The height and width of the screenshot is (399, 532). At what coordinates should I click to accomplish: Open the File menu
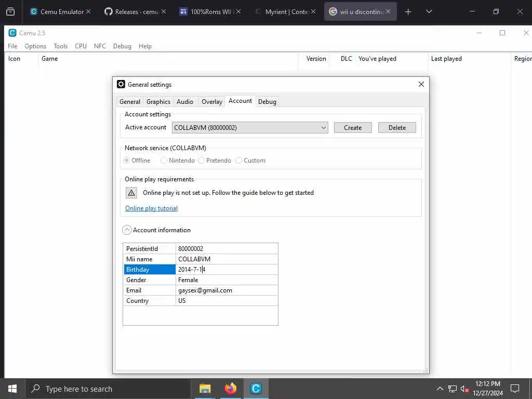point(12,46)
